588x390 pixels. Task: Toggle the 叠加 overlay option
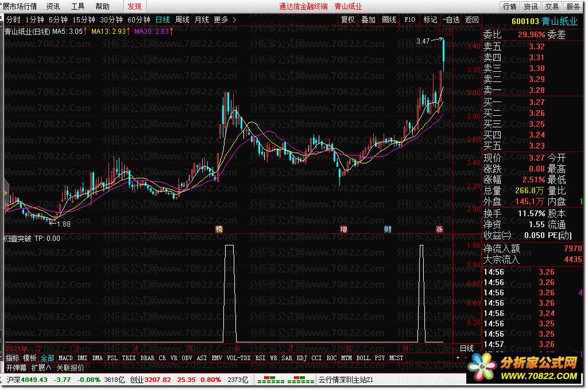368,20
